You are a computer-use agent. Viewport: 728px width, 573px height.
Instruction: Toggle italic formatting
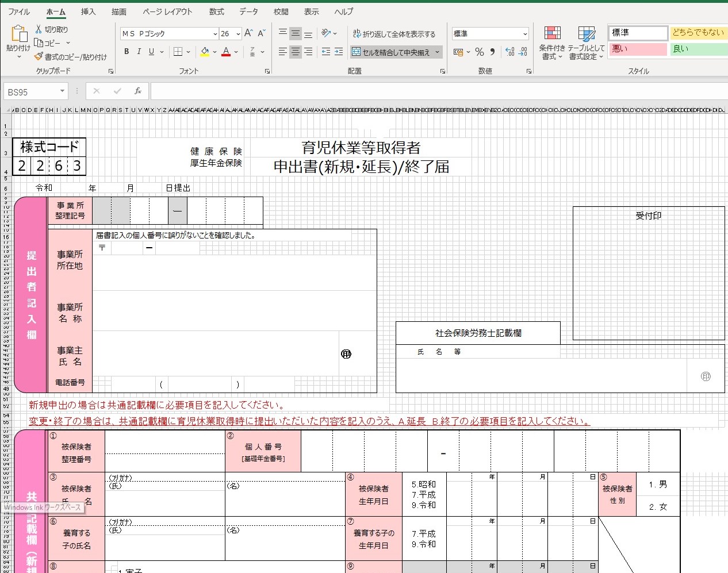tap(139, 52)
